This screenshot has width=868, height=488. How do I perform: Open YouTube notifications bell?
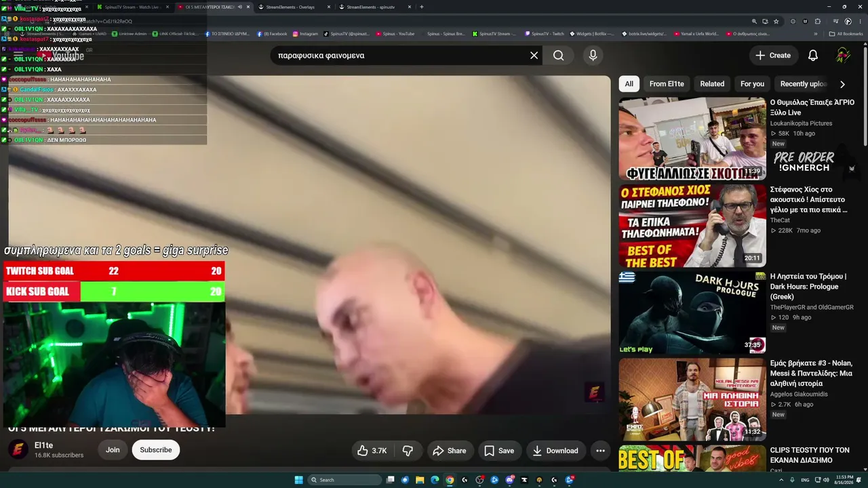point(813,56)
